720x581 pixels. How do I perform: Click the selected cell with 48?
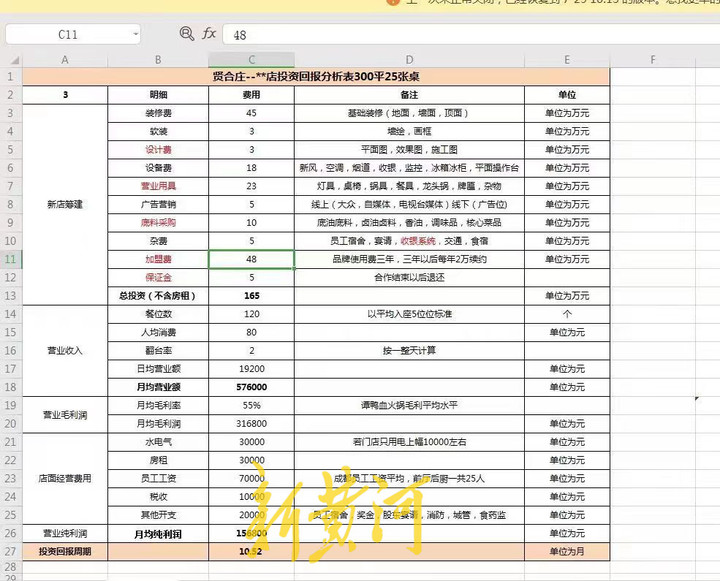point(252,259)
